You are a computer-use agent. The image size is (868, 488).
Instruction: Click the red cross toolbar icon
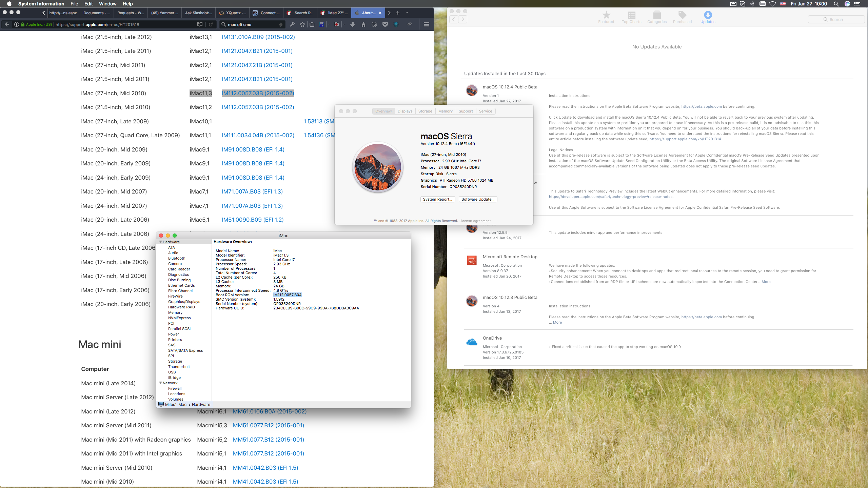(x=336, y=24)
